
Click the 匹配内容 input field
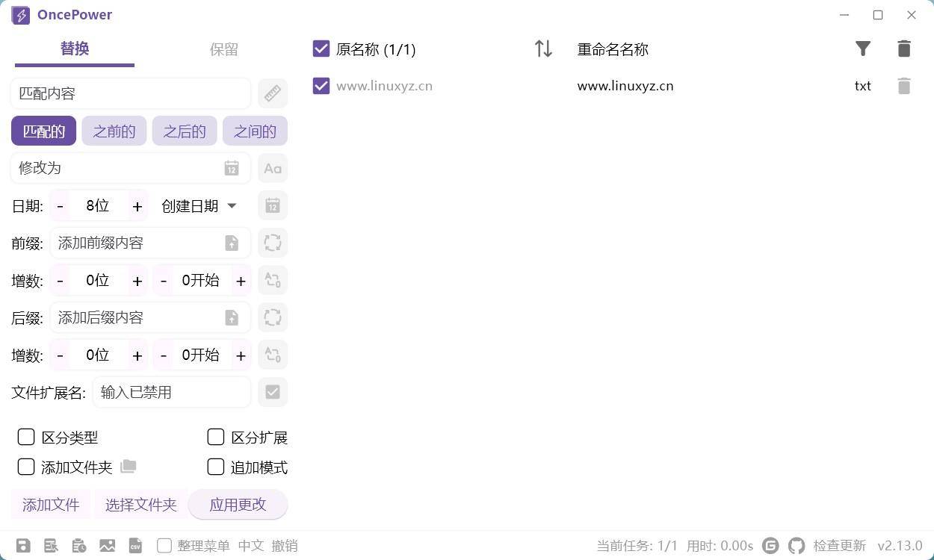tap(131, 93)
